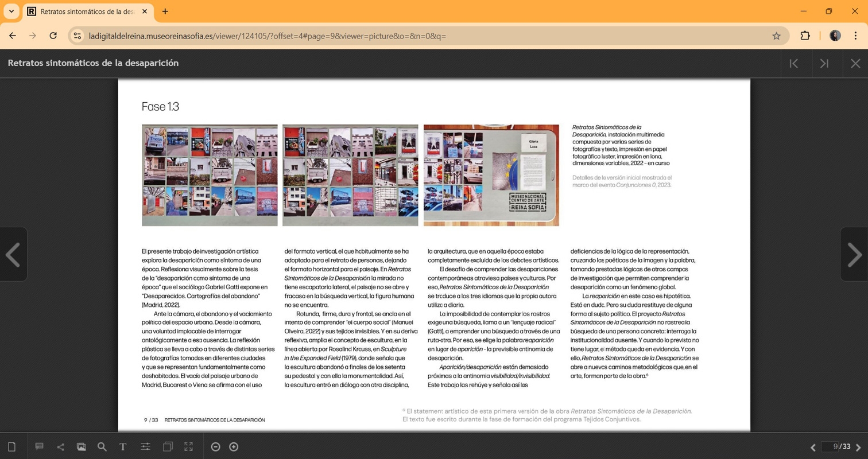Click the share icon in viewer toolbar
Viewport: 868px width, 459px height.
pyautogui.click(x=61, y=446)
